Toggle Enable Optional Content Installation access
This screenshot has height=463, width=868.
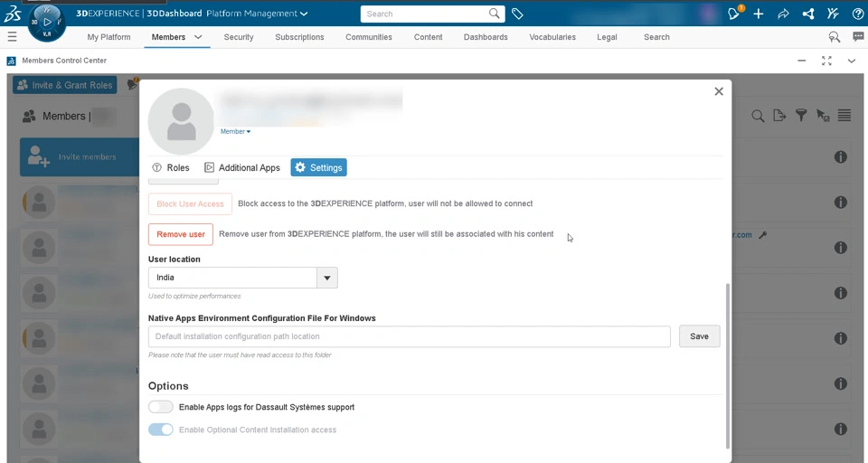point(161,430)
